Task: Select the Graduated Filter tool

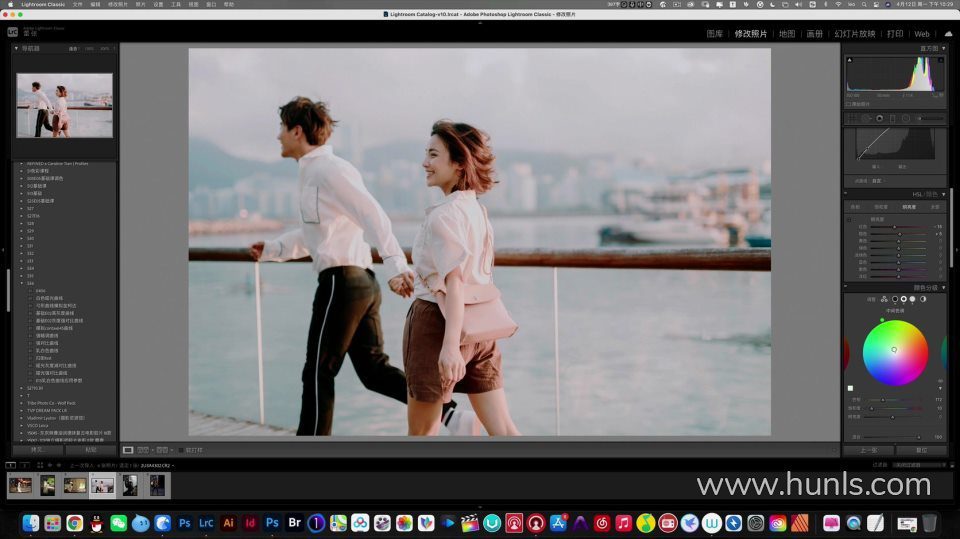Action: (893, 118)
